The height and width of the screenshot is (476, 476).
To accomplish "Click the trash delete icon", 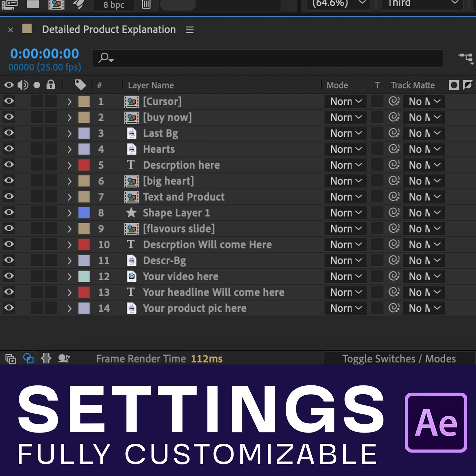I will tap(146, 5).
